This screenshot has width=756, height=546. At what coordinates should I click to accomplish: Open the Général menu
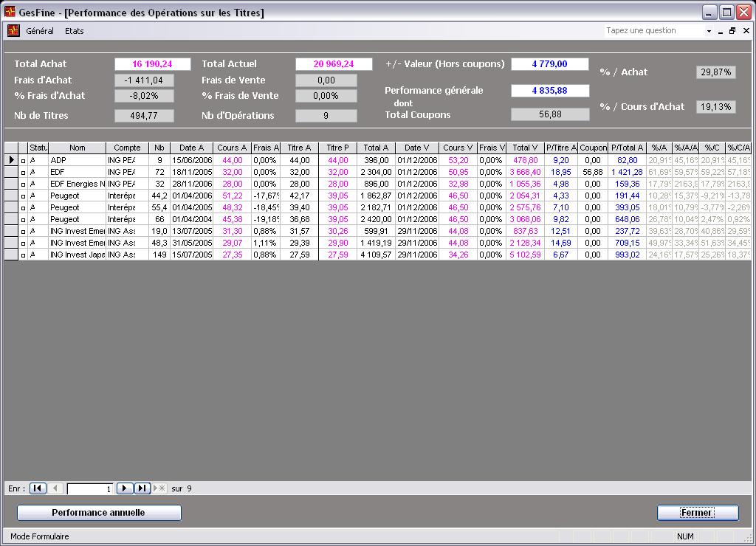(x=40, y=31)
